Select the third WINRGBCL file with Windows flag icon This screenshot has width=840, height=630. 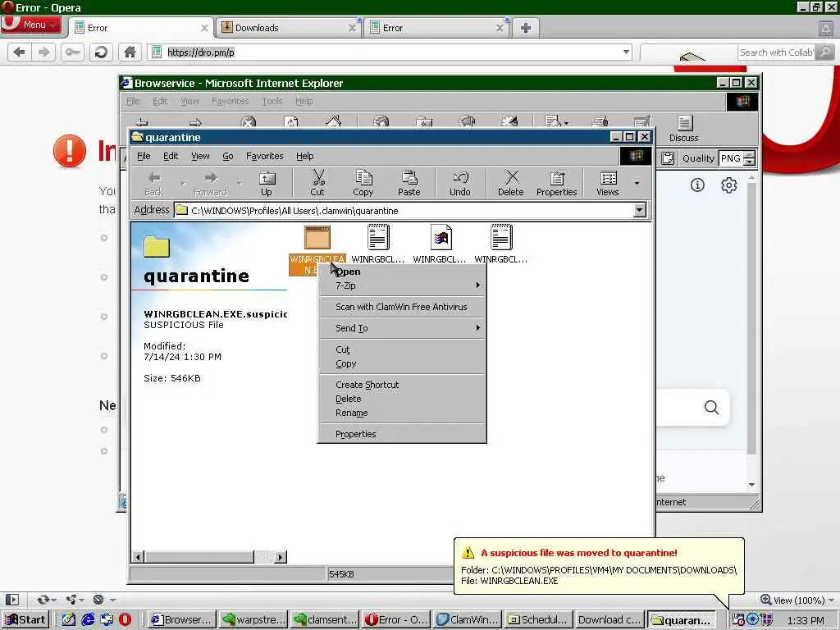pos(440,244)
